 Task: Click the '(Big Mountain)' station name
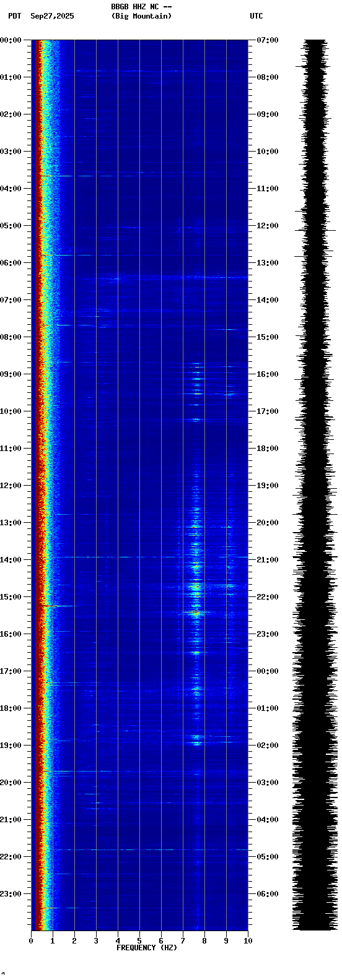[x=141, y=16]
